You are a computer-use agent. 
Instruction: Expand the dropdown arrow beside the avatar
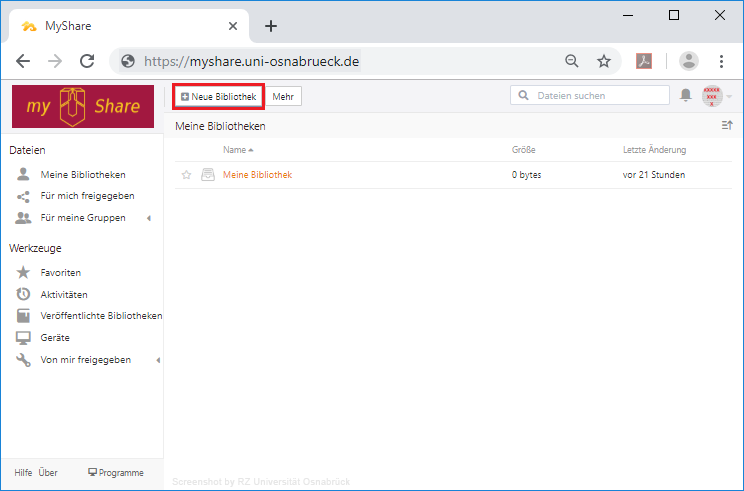(729, 97)
